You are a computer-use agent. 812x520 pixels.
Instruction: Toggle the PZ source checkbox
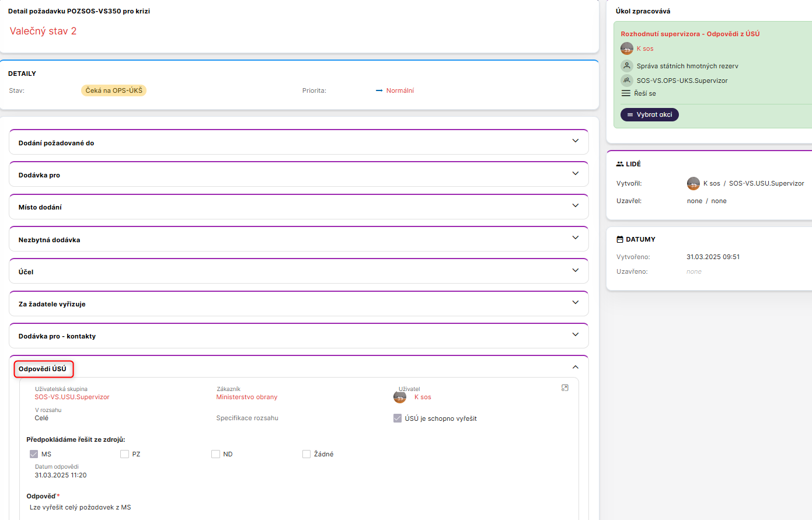[124, 454]
